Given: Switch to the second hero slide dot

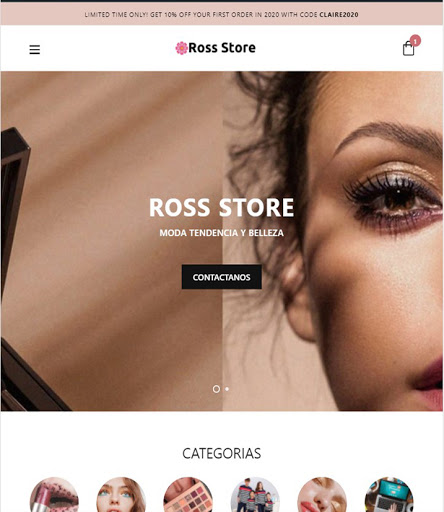Looking at the screenshot, I should click(x=227, y=389).
